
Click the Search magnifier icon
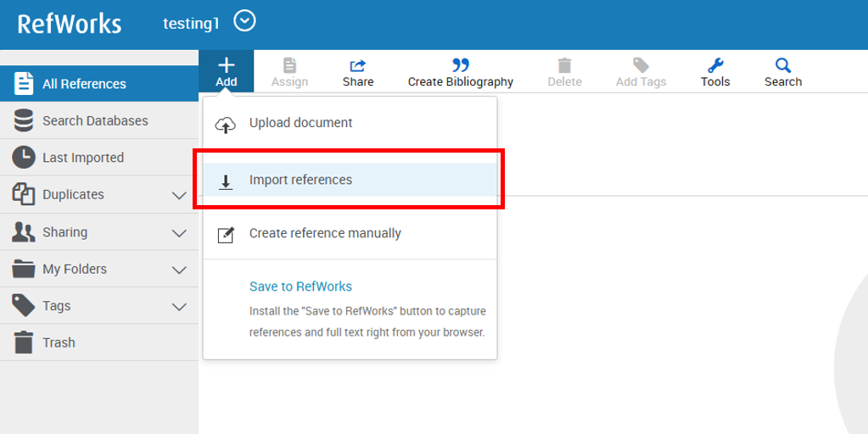pyautogui.click(x=782, y=66)
